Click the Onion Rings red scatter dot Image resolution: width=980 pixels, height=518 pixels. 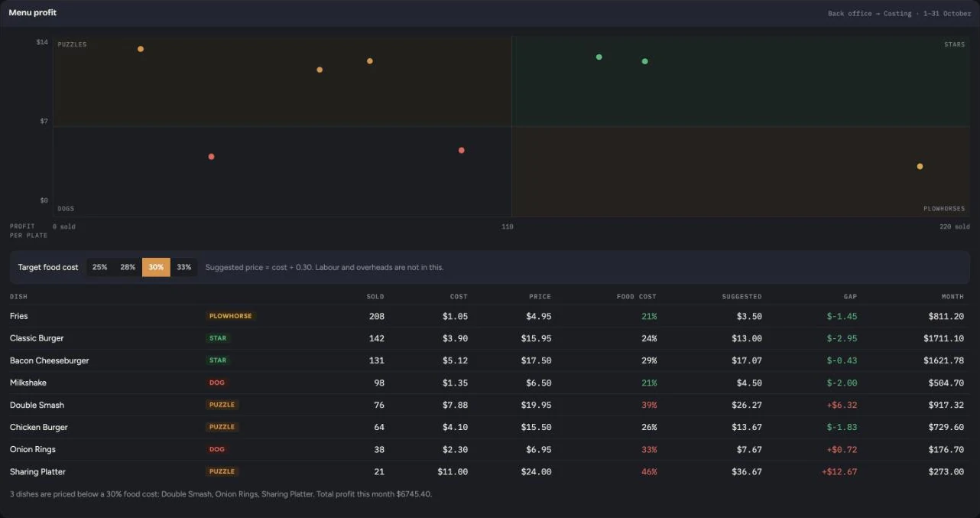pyautogui.click(x=211, y=157)
